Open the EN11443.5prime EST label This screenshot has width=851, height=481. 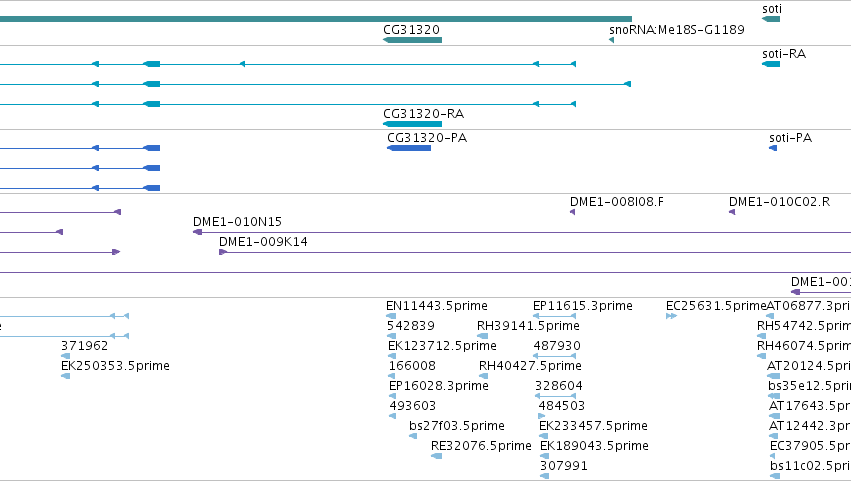437,306
